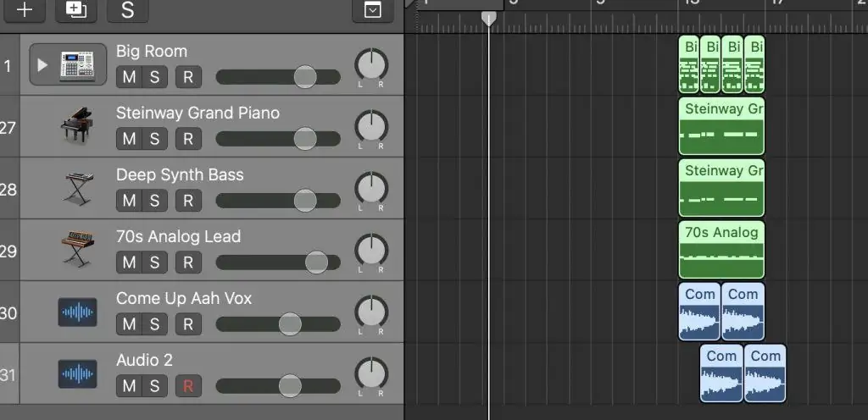The width and height of the screenshot is (868, 420).
Task: Select second audio region on Audio 2 track
Action: (x=765, y=373)
